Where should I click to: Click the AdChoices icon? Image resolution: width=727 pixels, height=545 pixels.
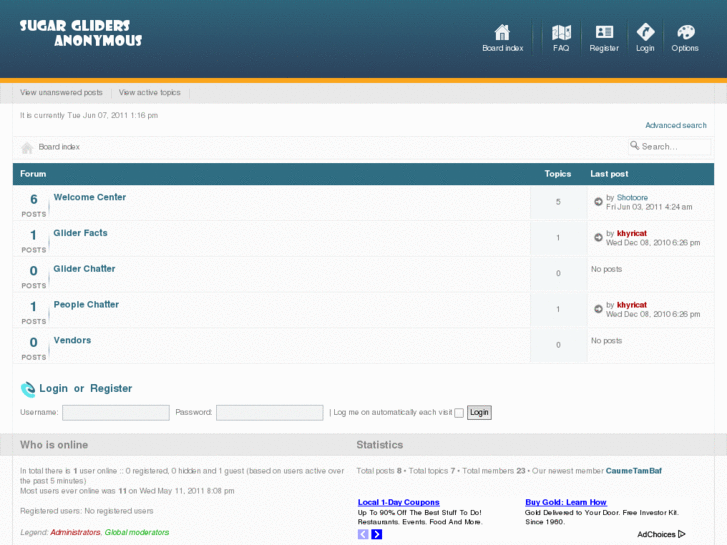click(682, 534)
